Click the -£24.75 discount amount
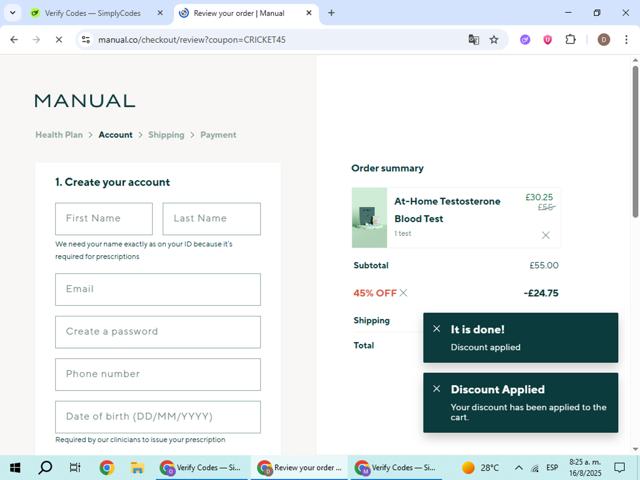640x480 pixels. (541, 293)
